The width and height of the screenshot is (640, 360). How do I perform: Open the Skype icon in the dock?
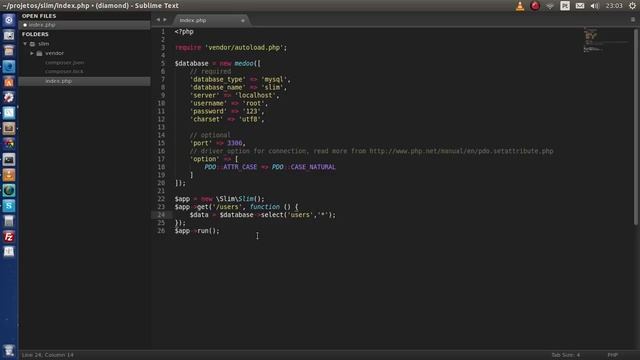tap(9, 206)
